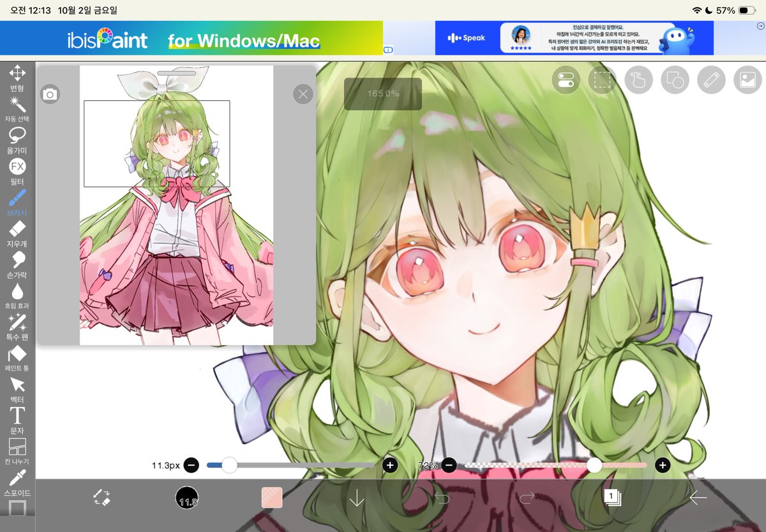The height and width of the screenshot is (532, 766).
Task: Select the Smudge (손가락) tool
Action: pos(17,265)
